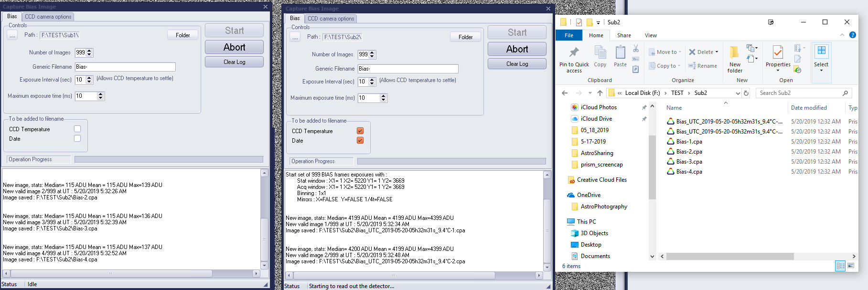Switch to CCD camera options tab for Sub1
868x290 pixels.
click(48, 17)
